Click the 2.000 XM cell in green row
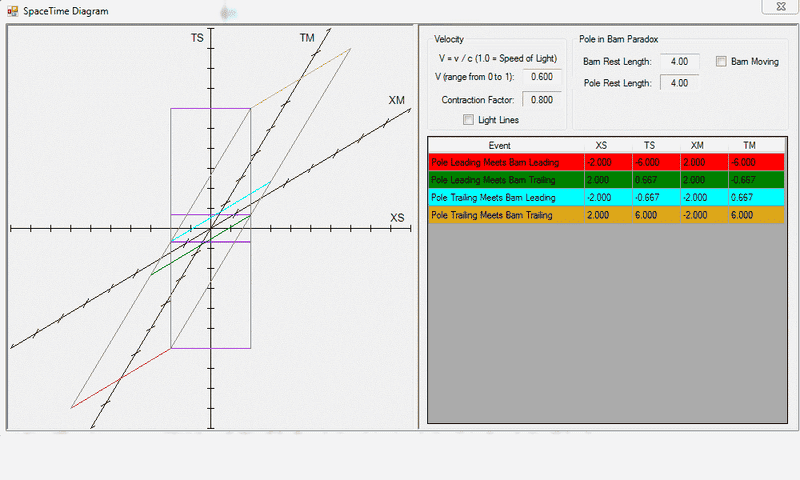This screenshot has width=800, height=480. [704, 180]
